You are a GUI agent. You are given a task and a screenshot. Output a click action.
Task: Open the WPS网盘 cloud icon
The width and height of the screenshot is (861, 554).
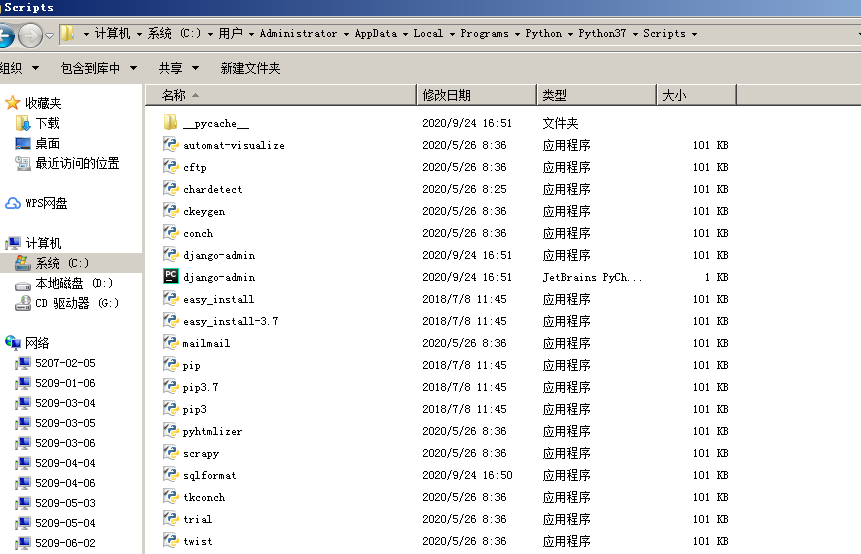(13, 203)
